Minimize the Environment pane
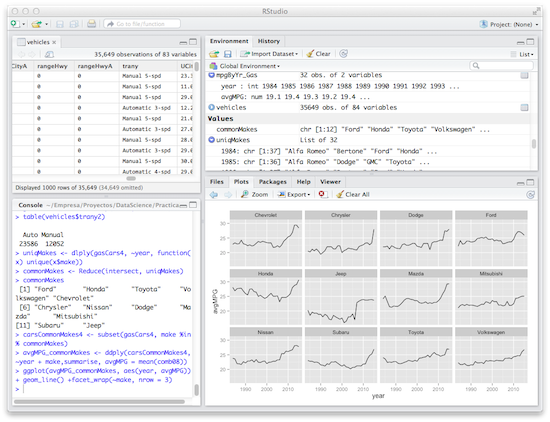Viewport: 550px width, 422px height. point(521,42)
